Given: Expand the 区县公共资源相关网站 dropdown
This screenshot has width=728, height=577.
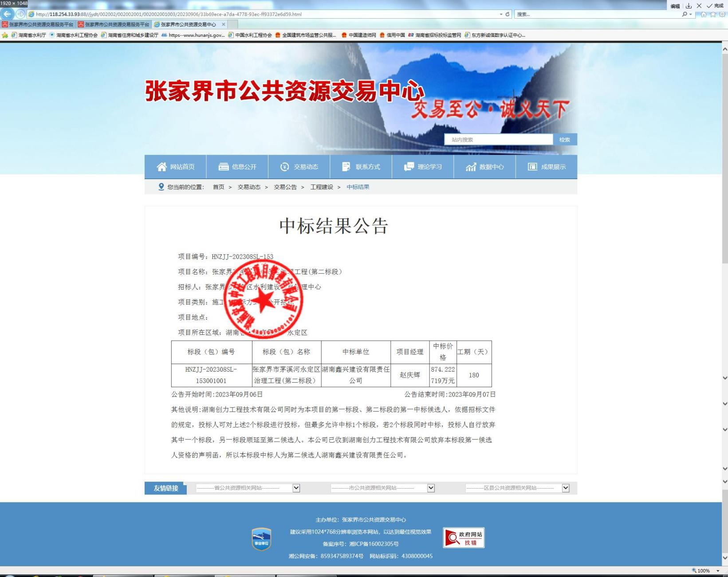Looking at the screenshot, I should (x=565, y=487).
